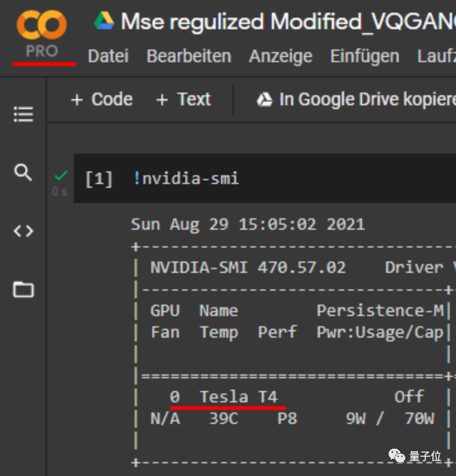Click 'In Google Drive kopieren' button
This screenshot has width=456, height=476.
pos(356,100)
